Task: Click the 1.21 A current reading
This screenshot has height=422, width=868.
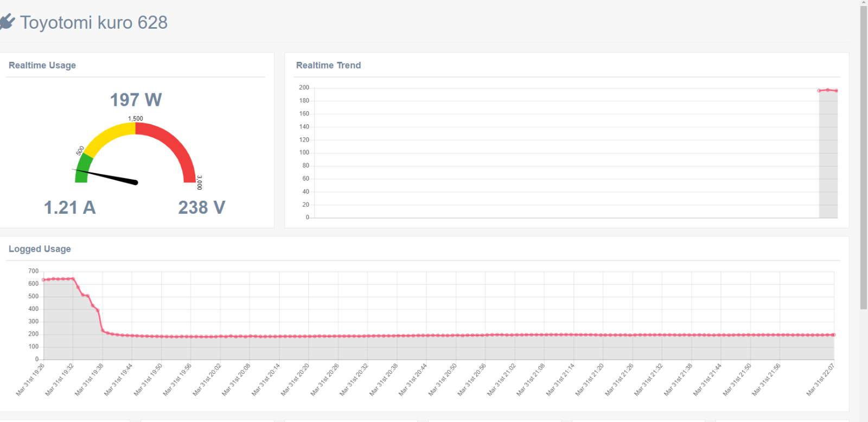Action: [x=69, y=207]
